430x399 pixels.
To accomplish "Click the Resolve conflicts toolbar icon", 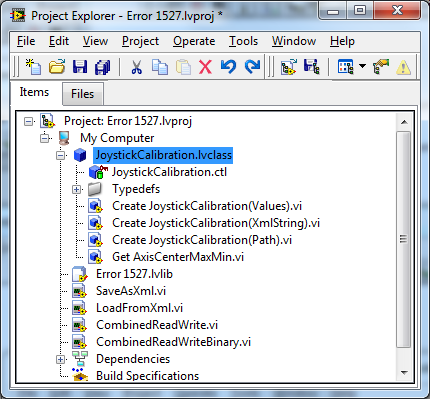I will 381,67.
